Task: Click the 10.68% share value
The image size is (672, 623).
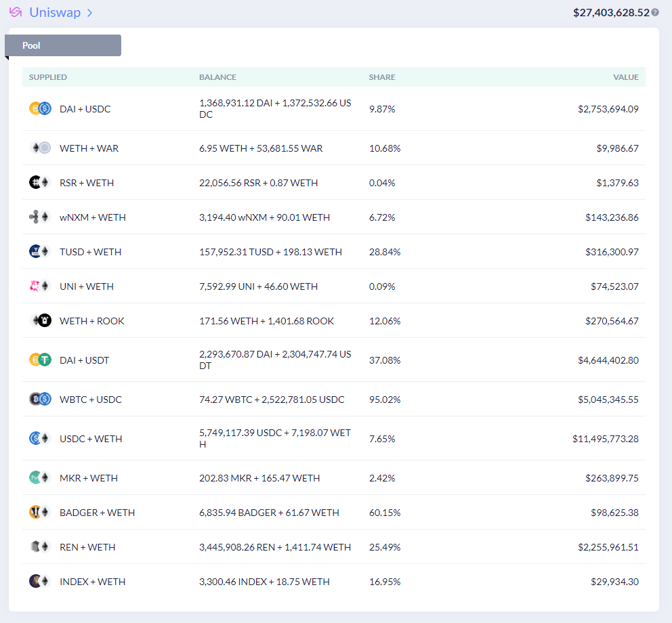Action: (385, 148)
